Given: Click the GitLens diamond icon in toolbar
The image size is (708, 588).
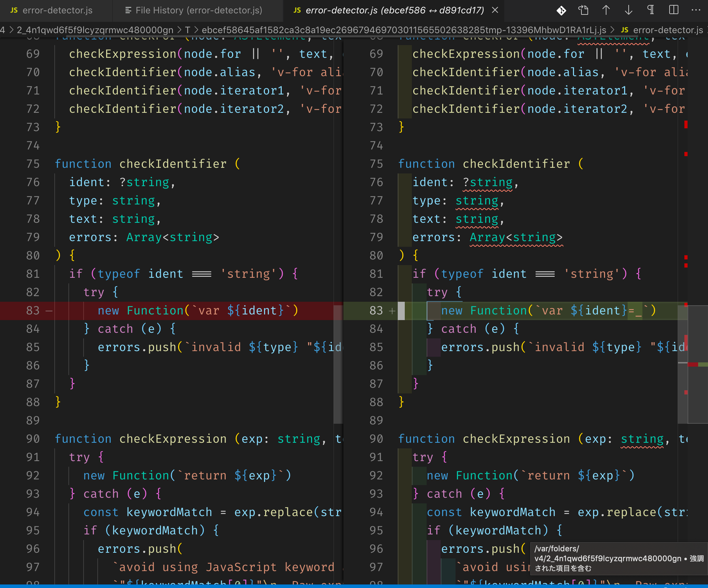Looking at the screenshot, I should (x=561, y=10).
